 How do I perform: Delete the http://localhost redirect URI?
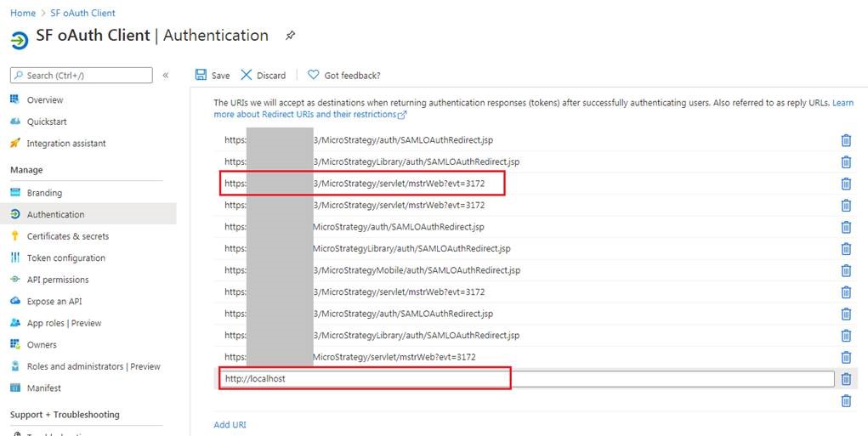[846, 379]
